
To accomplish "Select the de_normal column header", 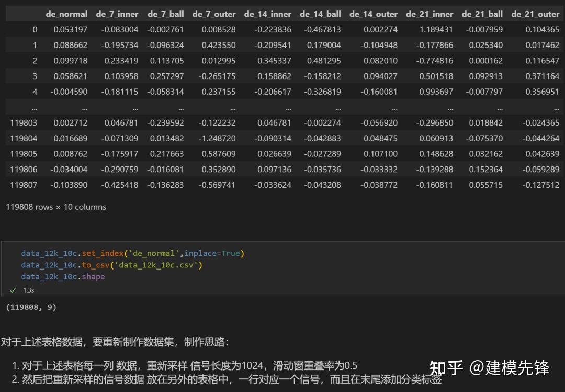I will point(66,14).
